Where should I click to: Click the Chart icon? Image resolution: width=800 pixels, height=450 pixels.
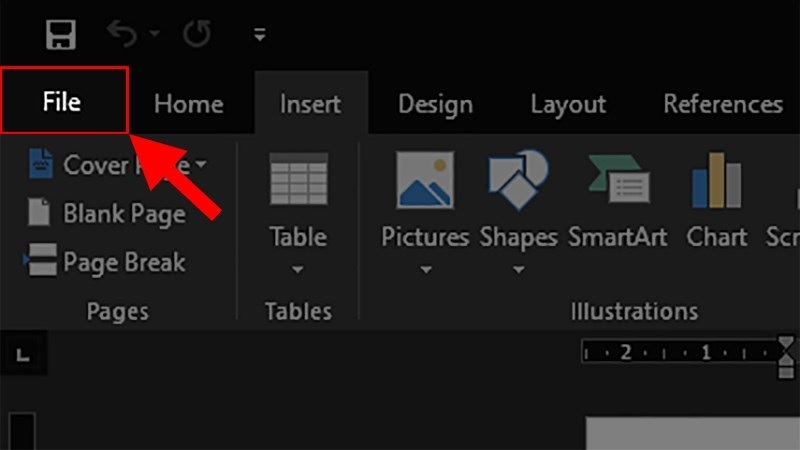point(716,180)
